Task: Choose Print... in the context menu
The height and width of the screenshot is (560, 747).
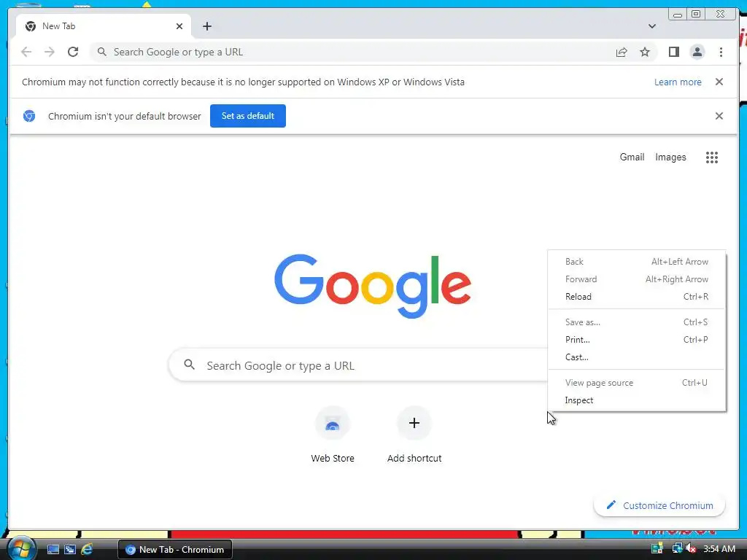Action: (x=636, y=340)
